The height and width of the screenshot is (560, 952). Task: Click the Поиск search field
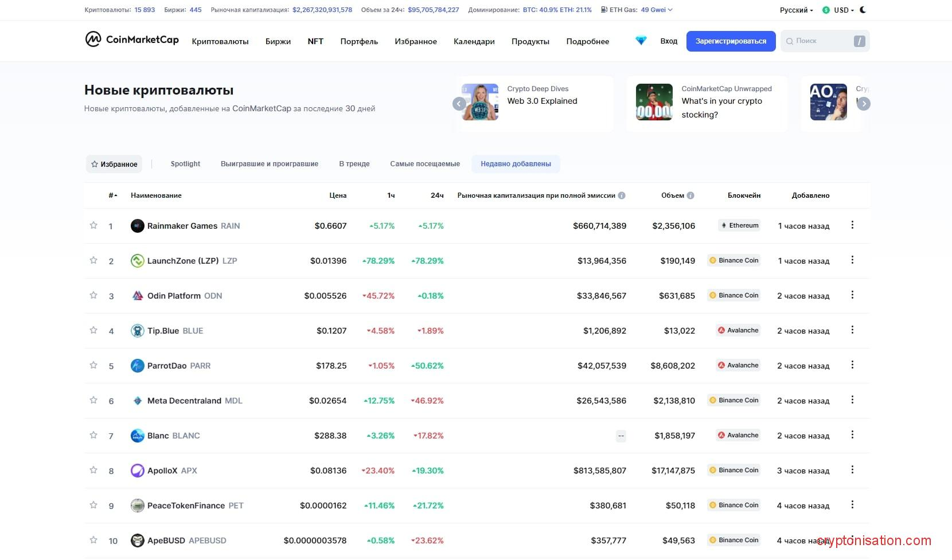click(x=819, y=41)
